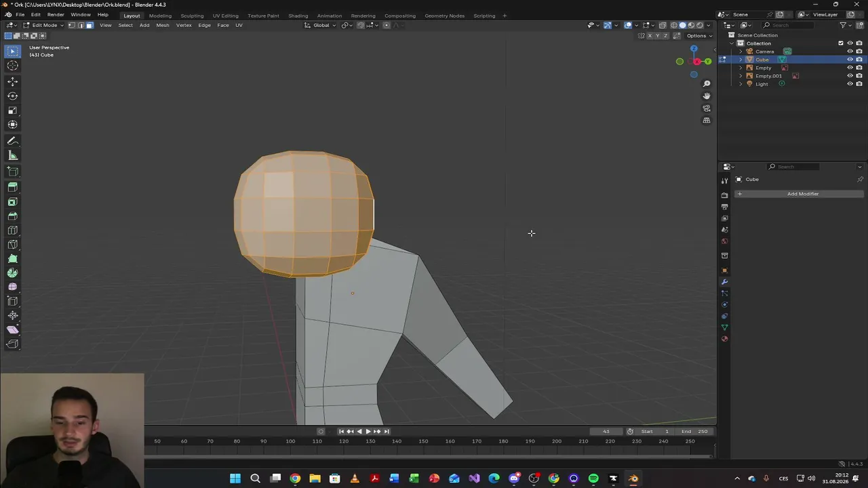868x488 pixels.
Task: Expand the Cube item in outliner
Action: (x=741, y=60)
